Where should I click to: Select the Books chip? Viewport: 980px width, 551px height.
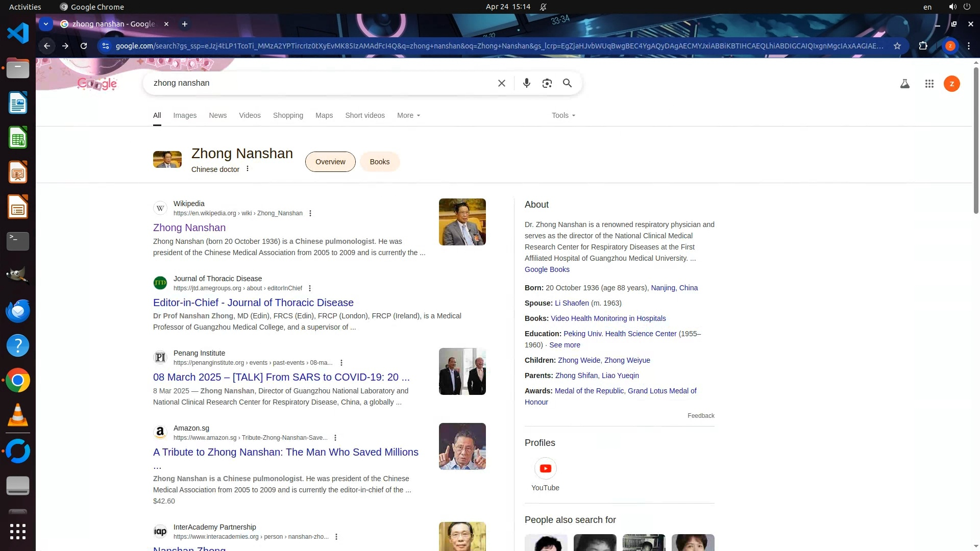(x=379, y=162)
